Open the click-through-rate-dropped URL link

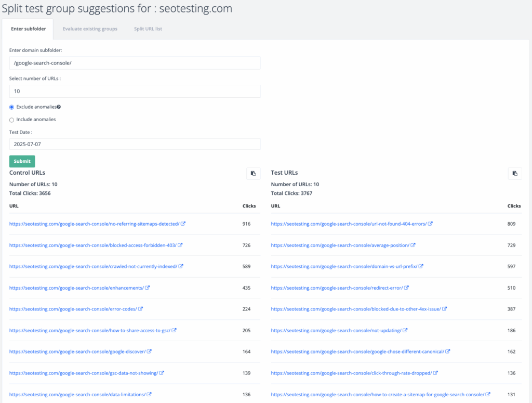pyautogui.click(x=352, y=373)
